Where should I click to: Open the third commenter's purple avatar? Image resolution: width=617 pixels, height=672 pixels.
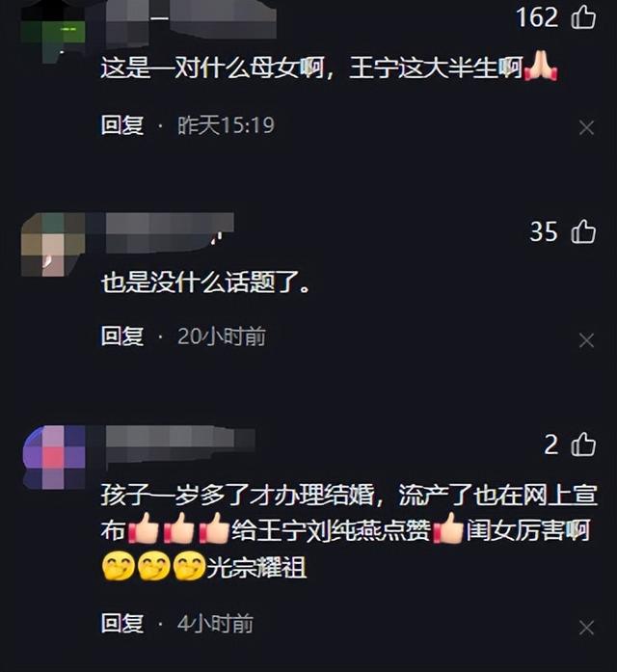(x=54, y=457)
